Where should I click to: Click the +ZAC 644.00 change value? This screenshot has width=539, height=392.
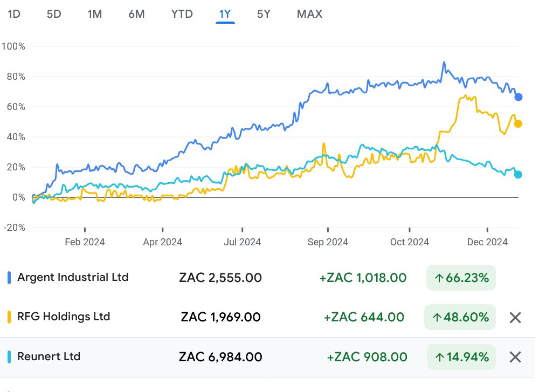(364, 317)
